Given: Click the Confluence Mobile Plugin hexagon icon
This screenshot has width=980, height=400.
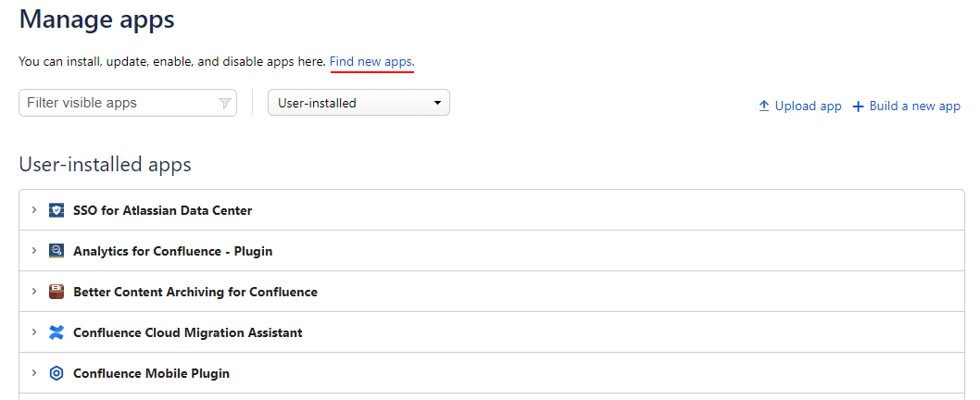Looking at the screenshot, I should click(x=57, y=373).
